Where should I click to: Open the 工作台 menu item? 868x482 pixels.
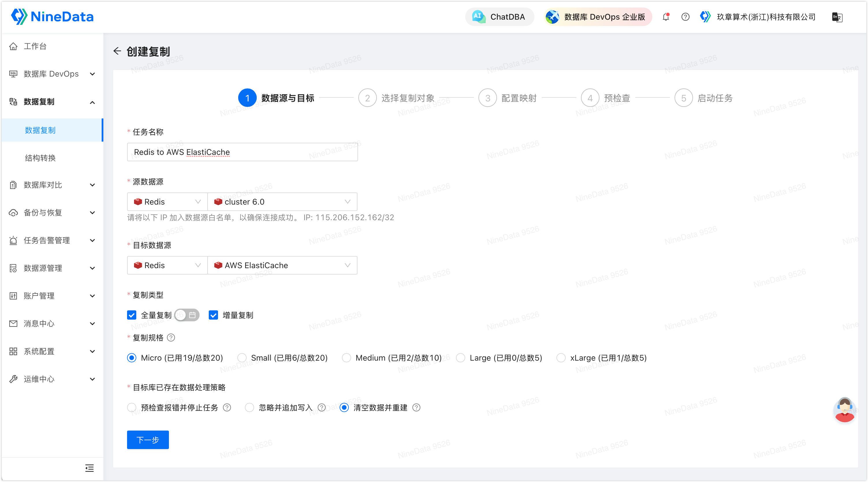point(53,46)
